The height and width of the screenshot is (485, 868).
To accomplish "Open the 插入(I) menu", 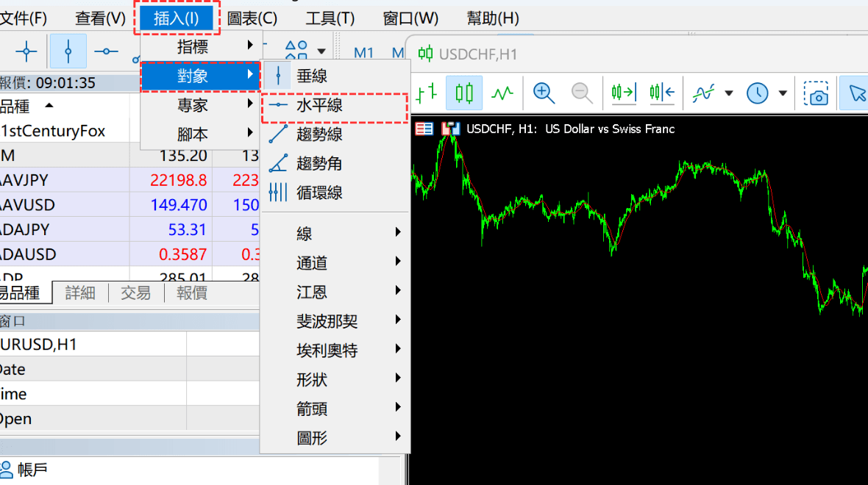I will pos(177,18).
